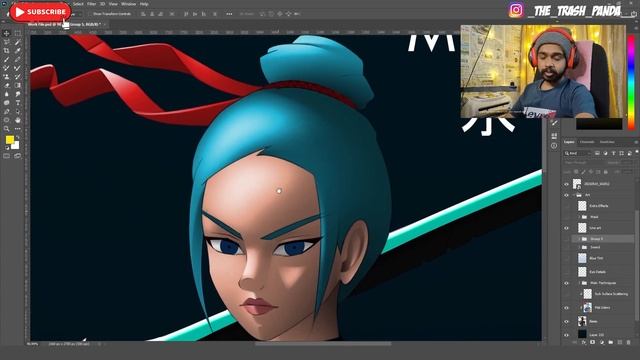This screenshot has height=360, width=640.
Task: Click the white background color swatch
Action: point(16,146)
